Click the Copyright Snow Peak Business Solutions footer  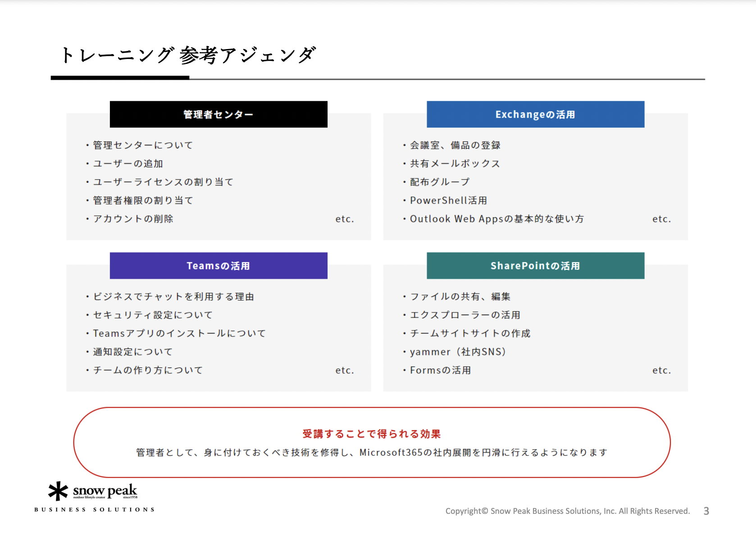coord(568,511)
